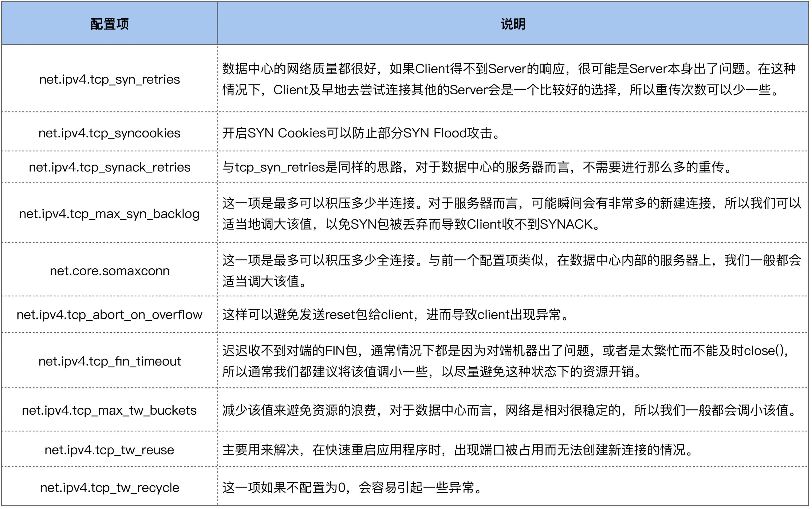Image resolution: width=812 pixels, height=509 pixels.
Task: Select the net.ipv4.tcp_tw_recycle cell
Action: (x=109, y=488)
